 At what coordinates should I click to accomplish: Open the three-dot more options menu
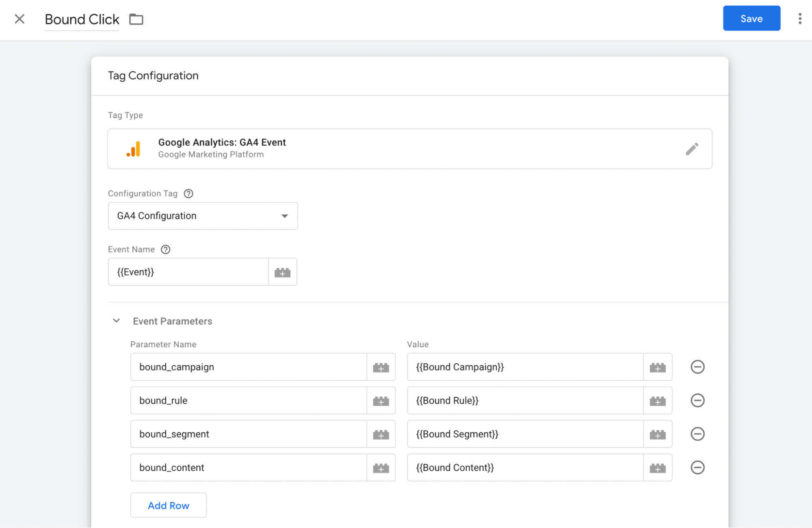point(799,19)
